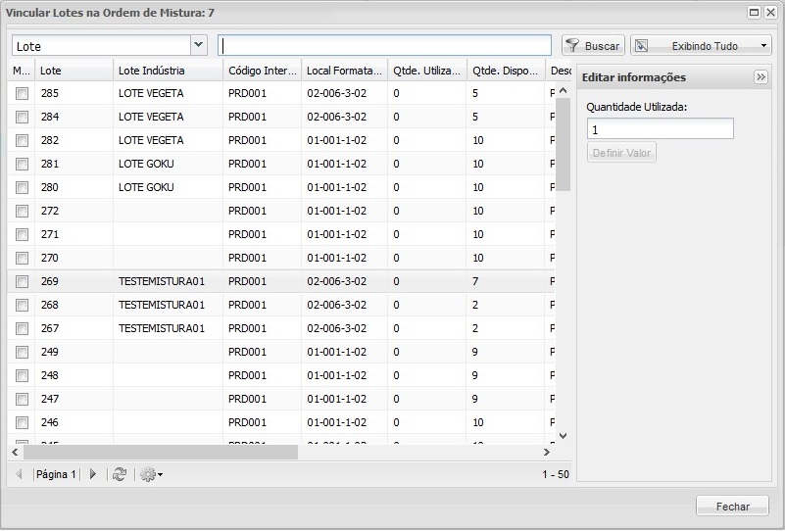
Task: Check the checkbox for lote 282
Action: pyautogui.click(x=22, y=140)
